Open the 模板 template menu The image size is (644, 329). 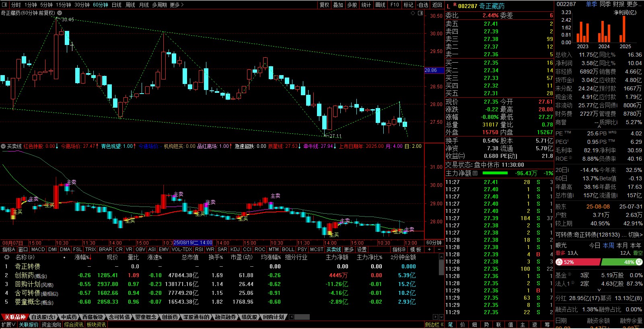[416, 249]
